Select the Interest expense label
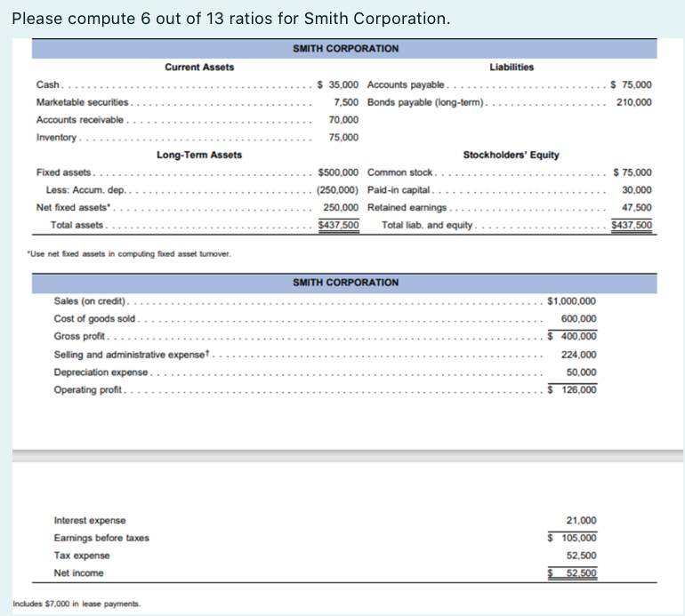This screenshot has width=685, height=616. (x=90, y=520)
